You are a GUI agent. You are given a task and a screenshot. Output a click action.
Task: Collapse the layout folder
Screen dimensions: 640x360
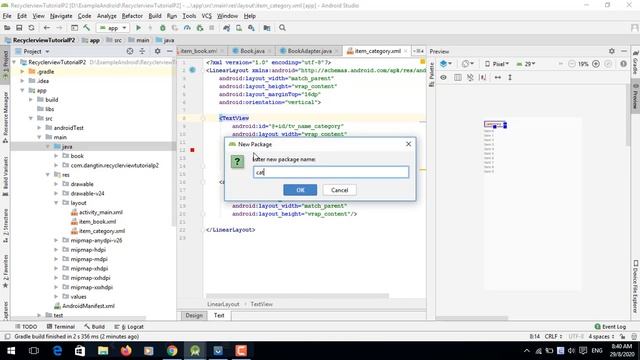pyautogui.click(x=56, y=203)
